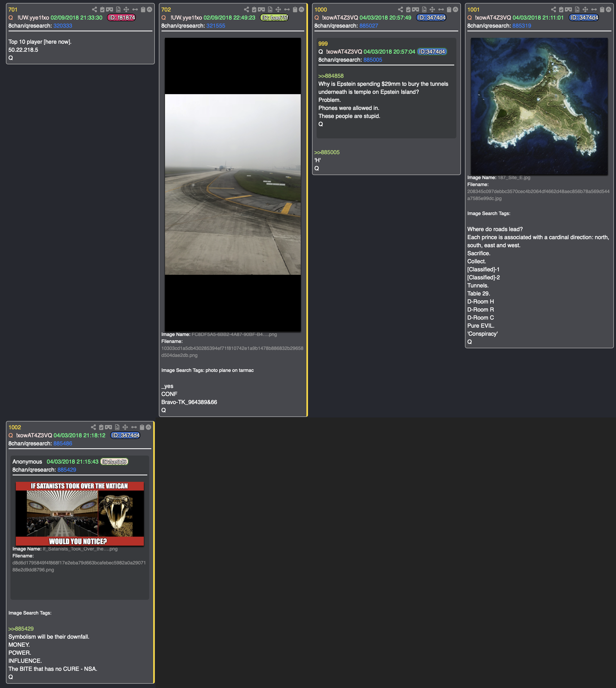Screen dimensions: 616x688
Task: Click circled caret icon on post 702
Action: tap(301, 9)
